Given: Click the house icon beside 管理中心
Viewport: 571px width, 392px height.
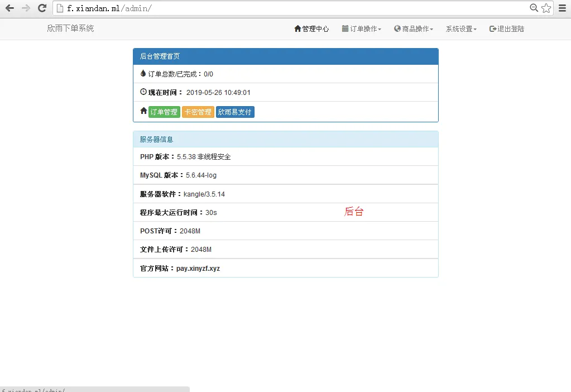Looking at the screenshot, I should [x=296, y=28].
